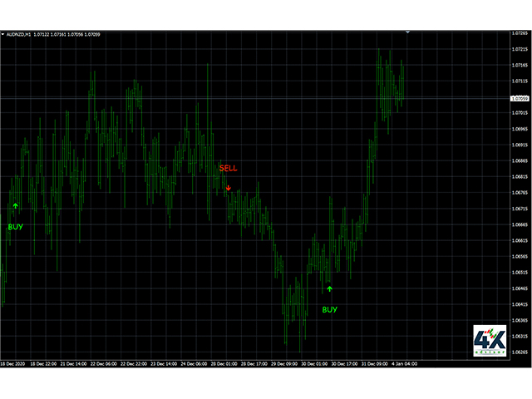Click the price scale value 1.06715
The width and height of the screenshot is (532, 399).
pos(520,209)
